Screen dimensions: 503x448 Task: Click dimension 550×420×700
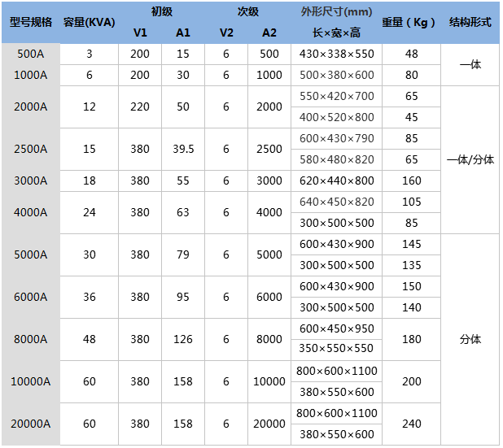(336, 96)
